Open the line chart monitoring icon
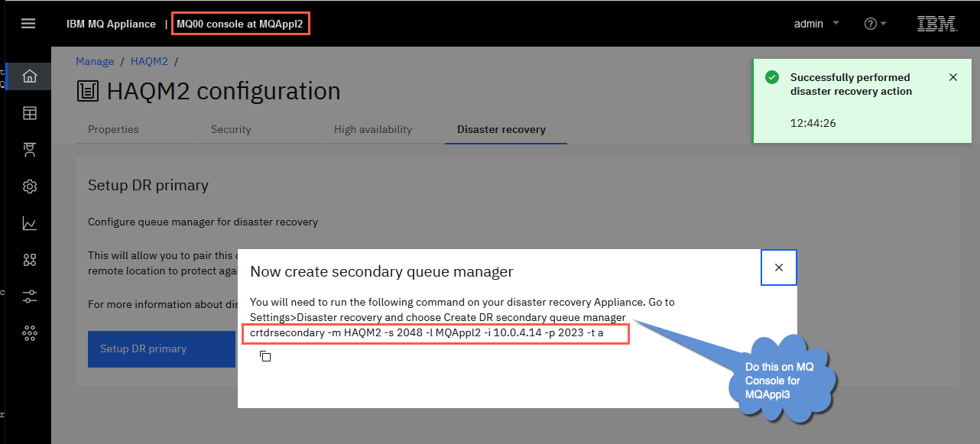 point(30,223)
